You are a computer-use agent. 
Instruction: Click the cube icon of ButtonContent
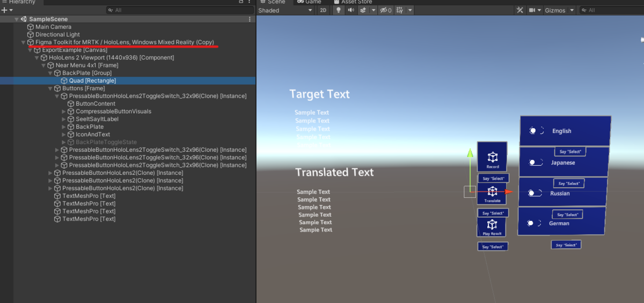click(x=71, y=104)
